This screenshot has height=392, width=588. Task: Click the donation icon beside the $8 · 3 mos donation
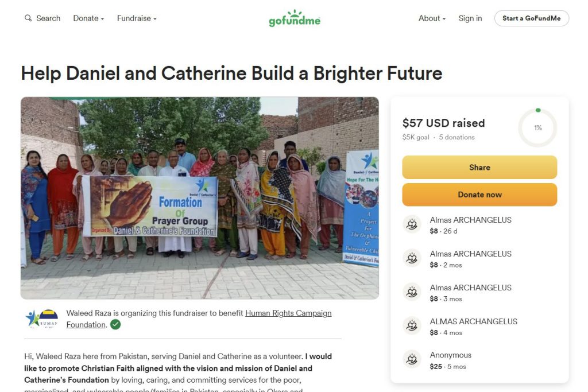point(412,293)
